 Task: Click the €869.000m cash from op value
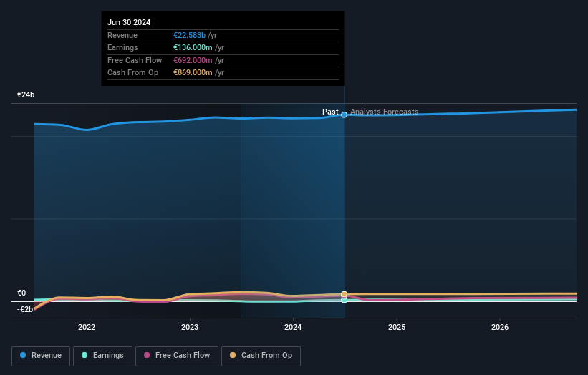click(x=193, y=73)
